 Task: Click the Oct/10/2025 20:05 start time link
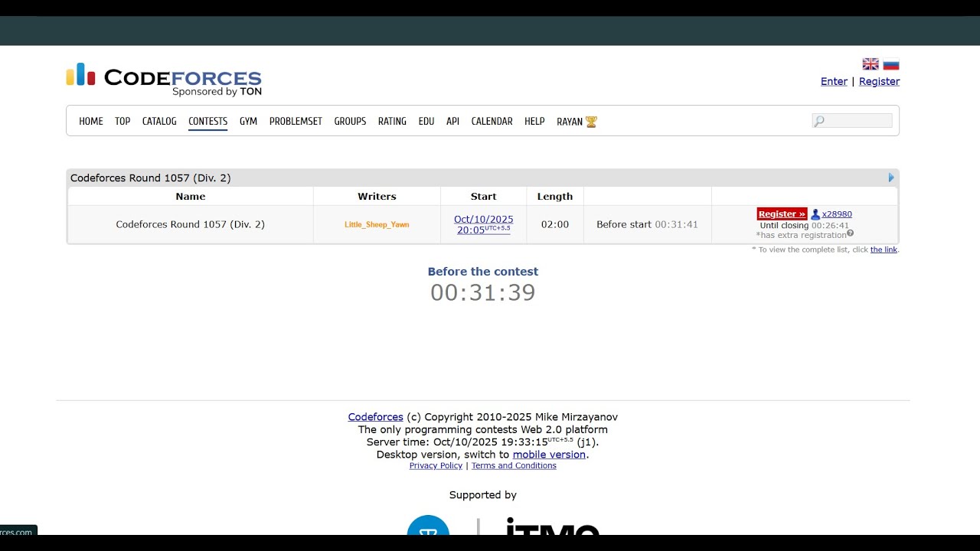[x=484, y=224]
